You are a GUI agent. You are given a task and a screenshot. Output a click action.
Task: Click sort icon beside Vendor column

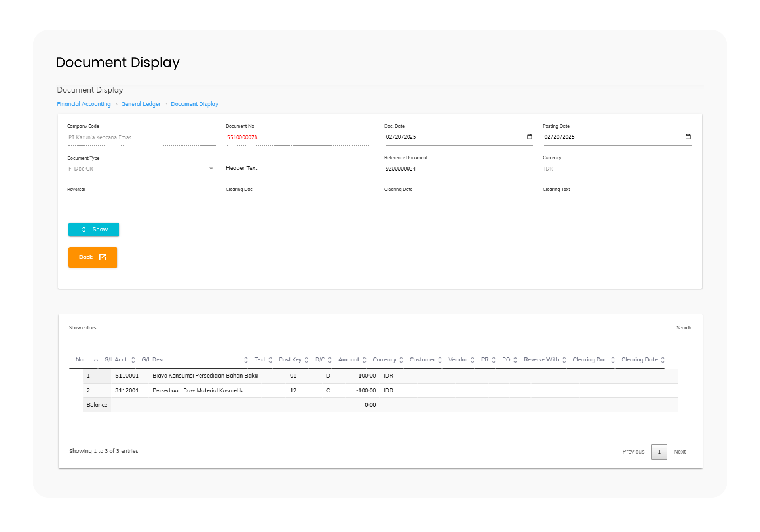[472, 360]
